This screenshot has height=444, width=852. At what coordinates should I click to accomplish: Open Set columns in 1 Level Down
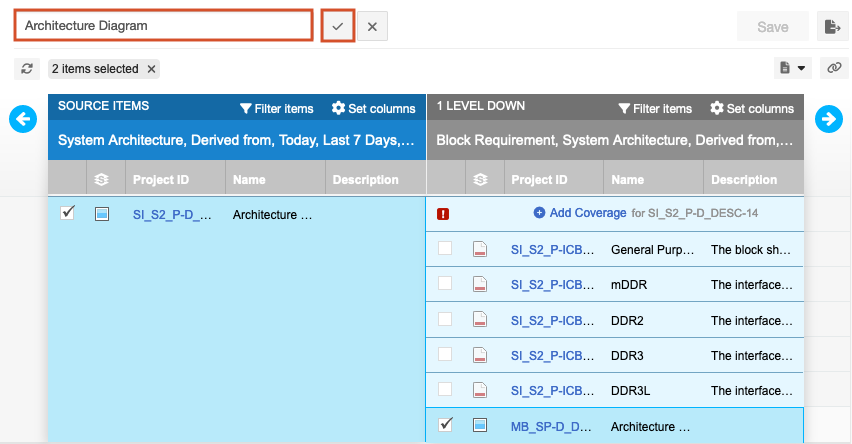pyautogui.click(x=752, y=108)
